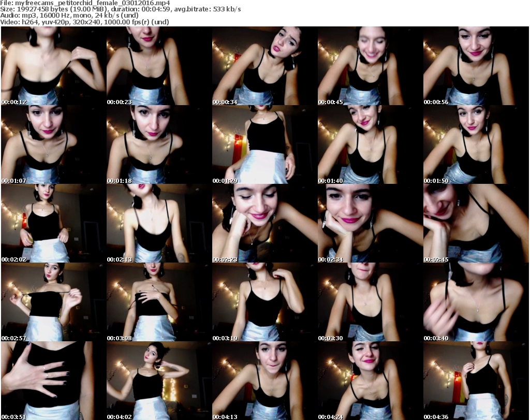Click the 00:00:45 frame
The height and width of the screenshot is (420, 530).
click(x=371, y=66)
